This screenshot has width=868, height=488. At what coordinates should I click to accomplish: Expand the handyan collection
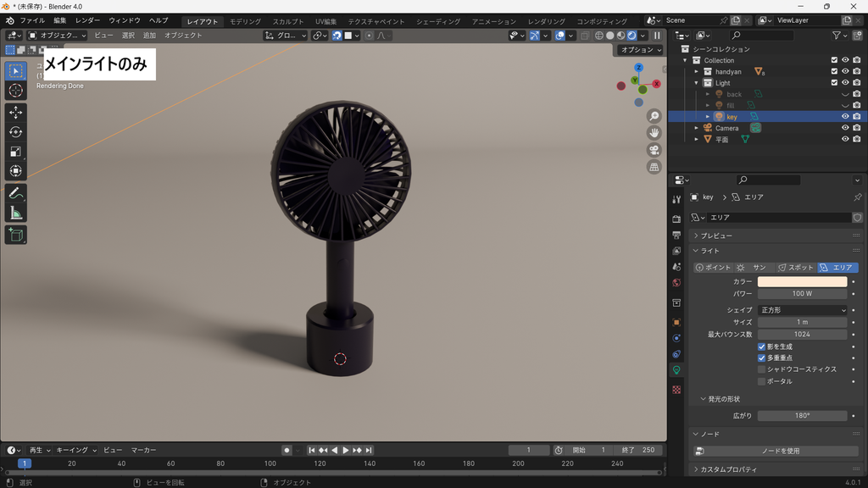pyautogui.click(x=697, y=72)
